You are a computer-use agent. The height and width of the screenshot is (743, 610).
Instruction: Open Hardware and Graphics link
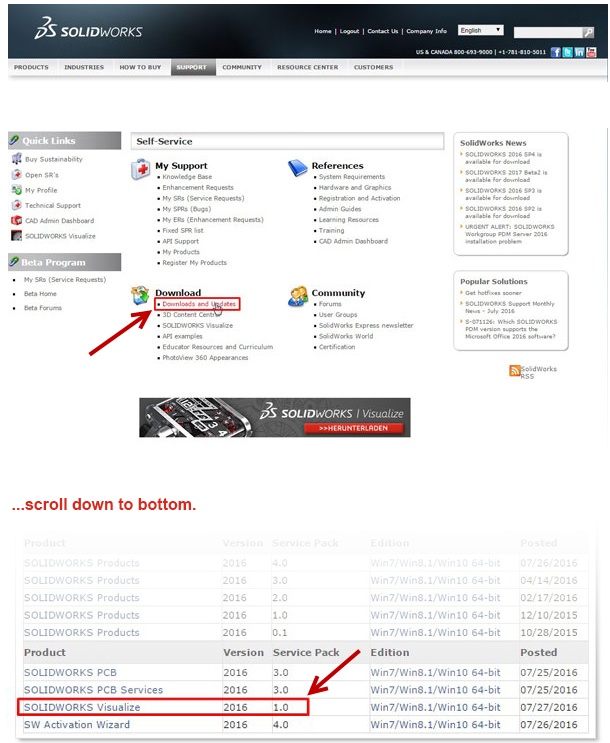tap(355, 188)
